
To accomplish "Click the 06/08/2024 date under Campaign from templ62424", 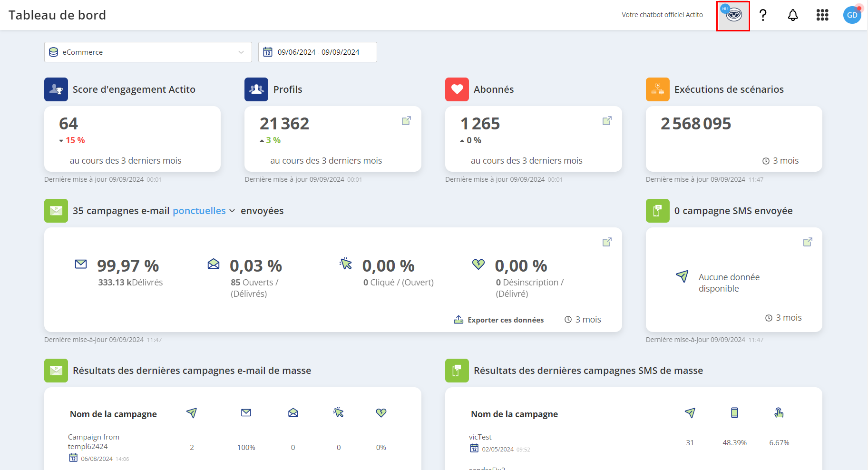I will tap(97, 459).
